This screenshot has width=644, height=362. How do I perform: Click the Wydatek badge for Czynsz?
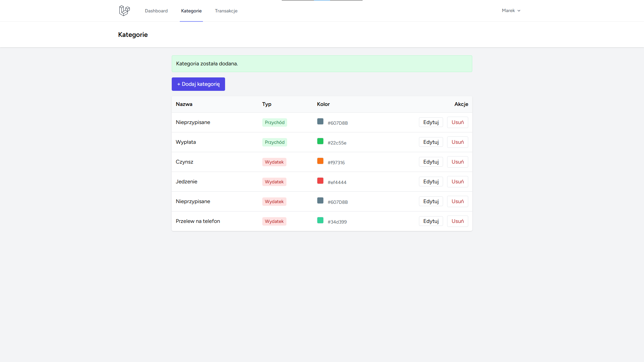tap(274, 162)
